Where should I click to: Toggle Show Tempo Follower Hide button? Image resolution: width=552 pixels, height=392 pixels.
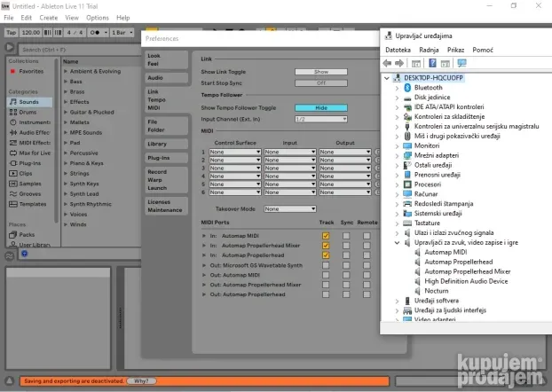pos(321,108)
